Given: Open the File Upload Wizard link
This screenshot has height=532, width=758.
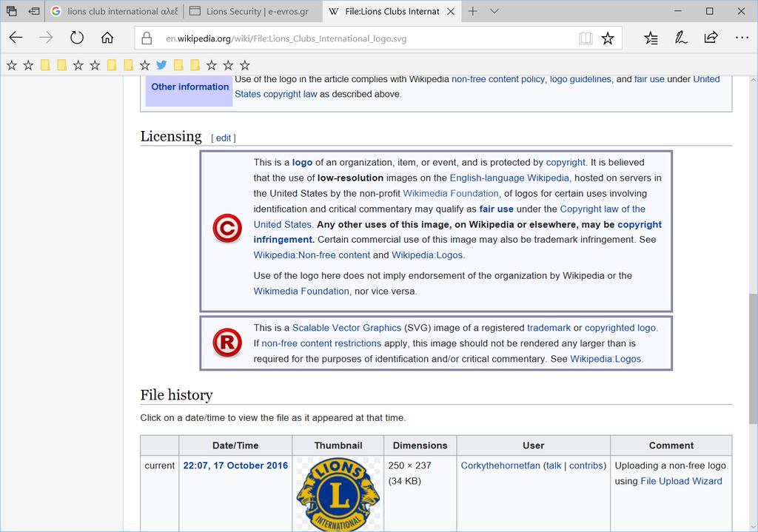Looking at the screenshot, I should pyautogui.click(x=681, y=481).
